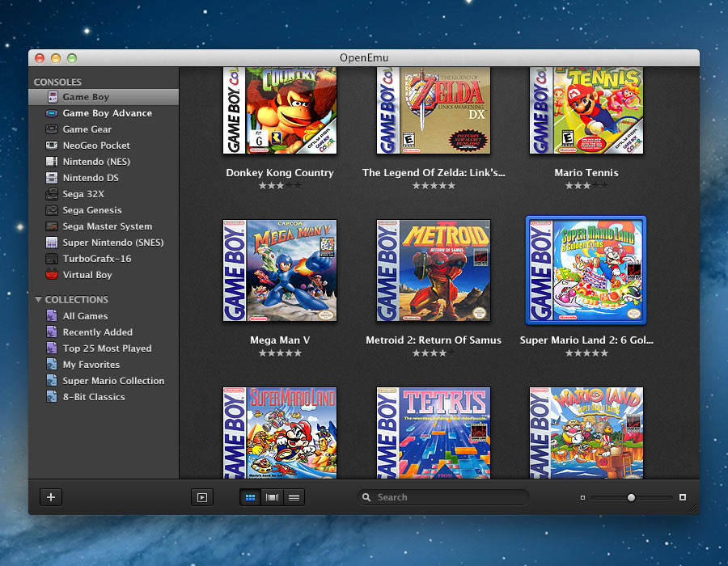The image size is (728, 566).
Task: Click the Sega Master System icon
Action: (52, 226)
